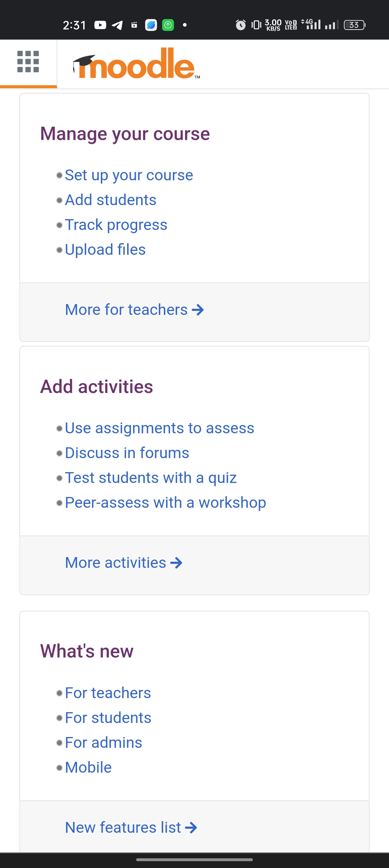Follow More for teachers arrow link
Screen dimensions: 389x868
tap(134, 310)
